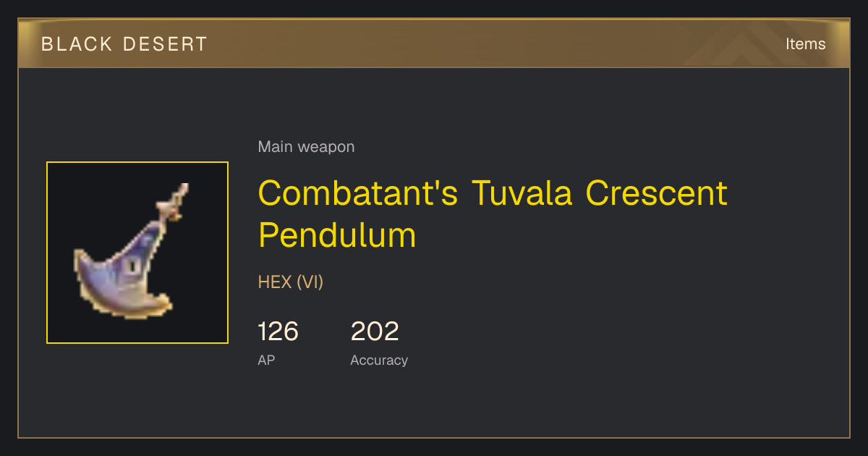
Task: Click the HEX (VI) enhancement label
Action: pos(291,282)
